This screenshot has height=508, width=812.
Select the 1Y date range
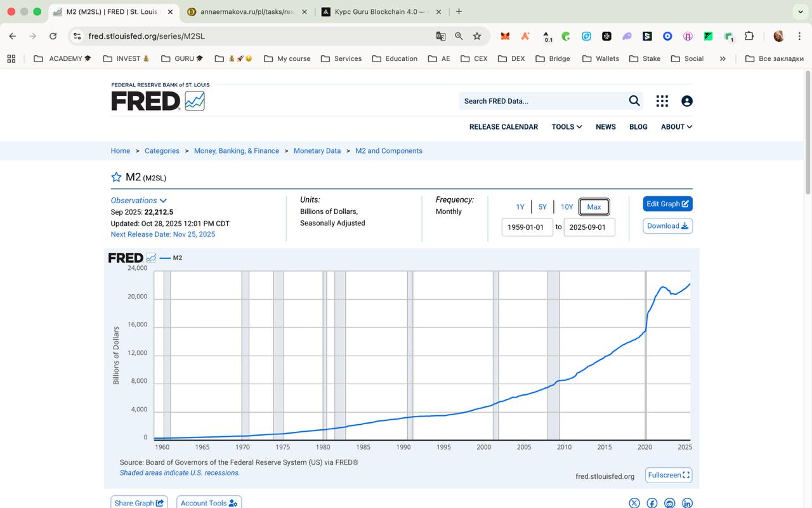520,207
